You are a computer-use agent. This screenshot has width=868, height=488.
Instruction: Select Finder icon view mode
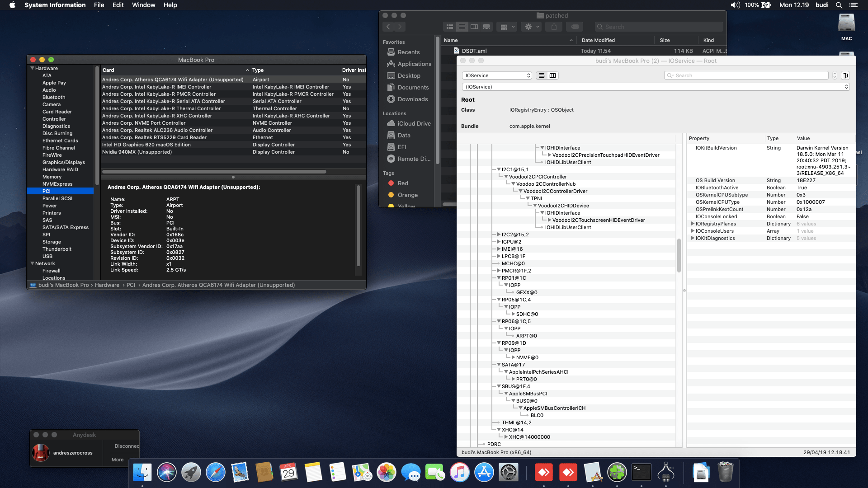tap(449, 27)
